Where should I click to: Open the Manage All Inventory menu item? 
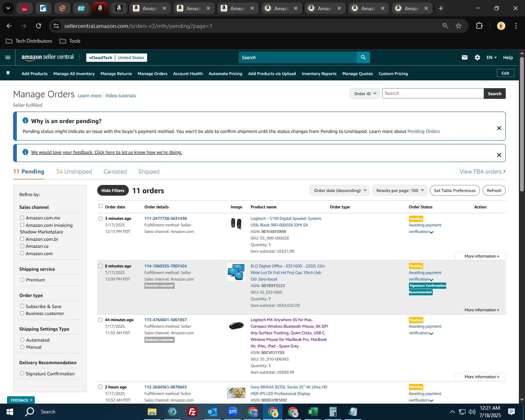pos(74,73)
